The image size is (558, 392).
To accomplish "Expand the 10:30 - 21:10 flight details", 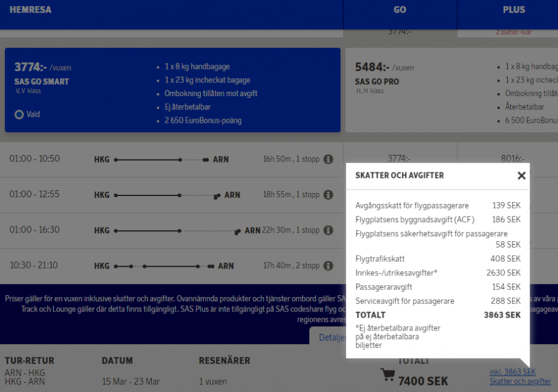I will coord(41,265).
